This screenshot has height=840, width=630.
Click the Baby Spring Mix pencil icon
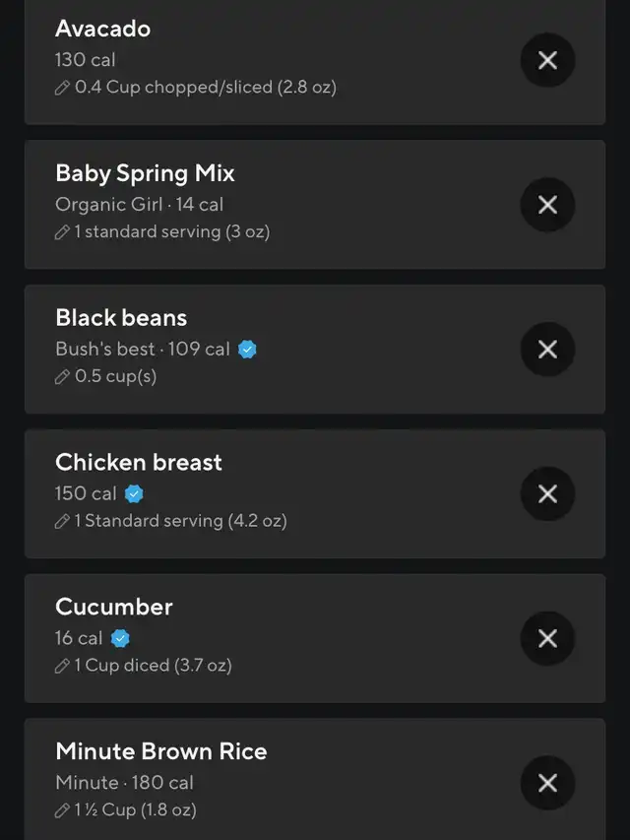coord(63,232)
